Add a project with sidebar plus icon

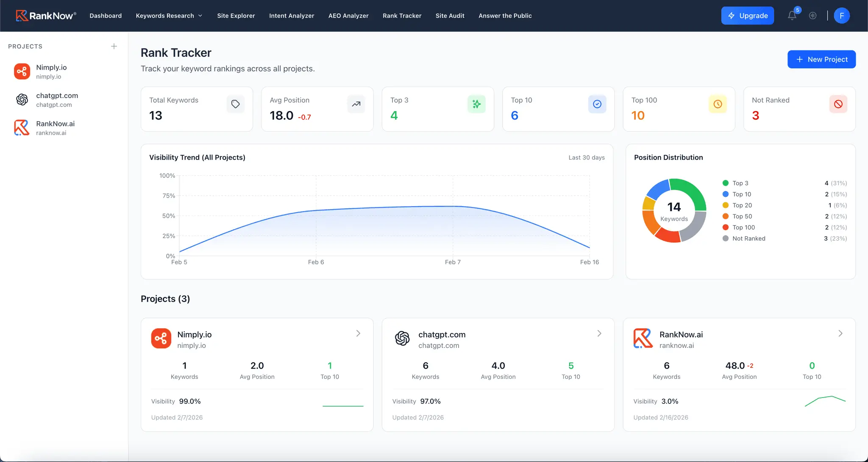[114, 46]
